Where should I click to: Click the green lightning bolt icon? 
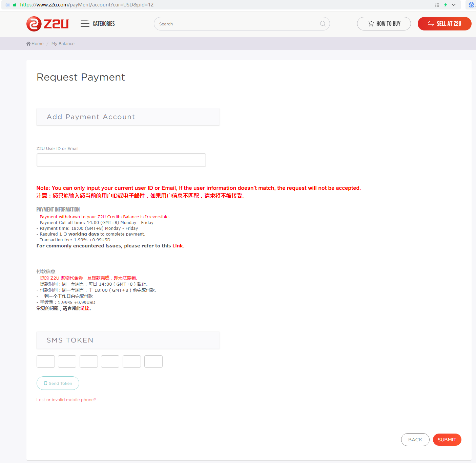tap(446, 5)
